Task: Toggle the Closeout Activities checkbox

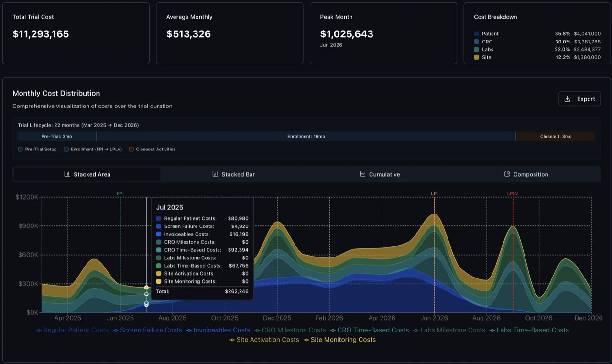Action: (131, 149)
